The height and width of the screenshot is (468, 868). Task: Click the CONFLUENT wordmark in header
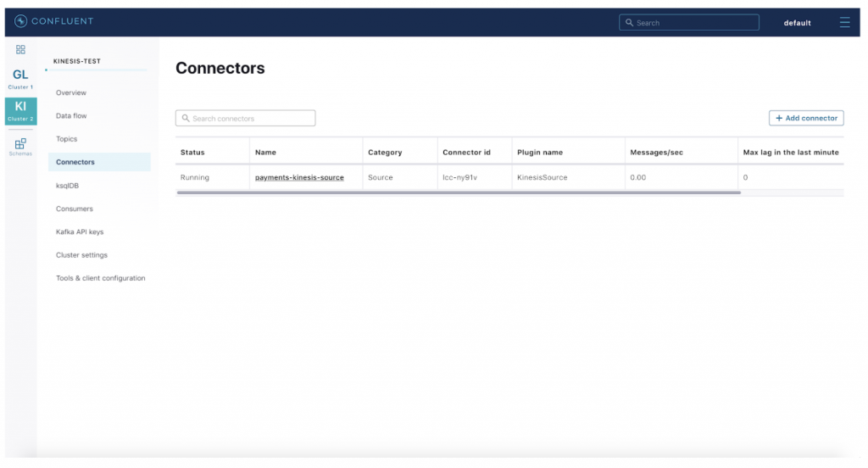click(x=63, y=21)
